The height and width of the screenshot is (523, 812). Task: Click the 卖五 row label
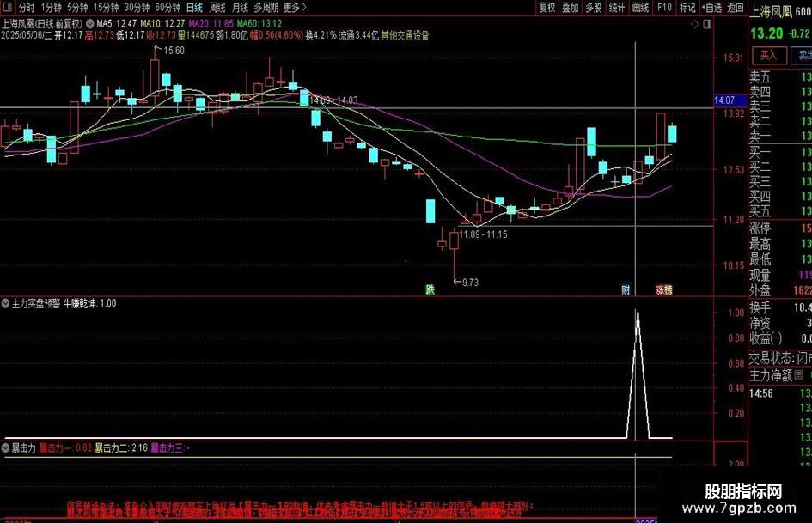(760, 77)
